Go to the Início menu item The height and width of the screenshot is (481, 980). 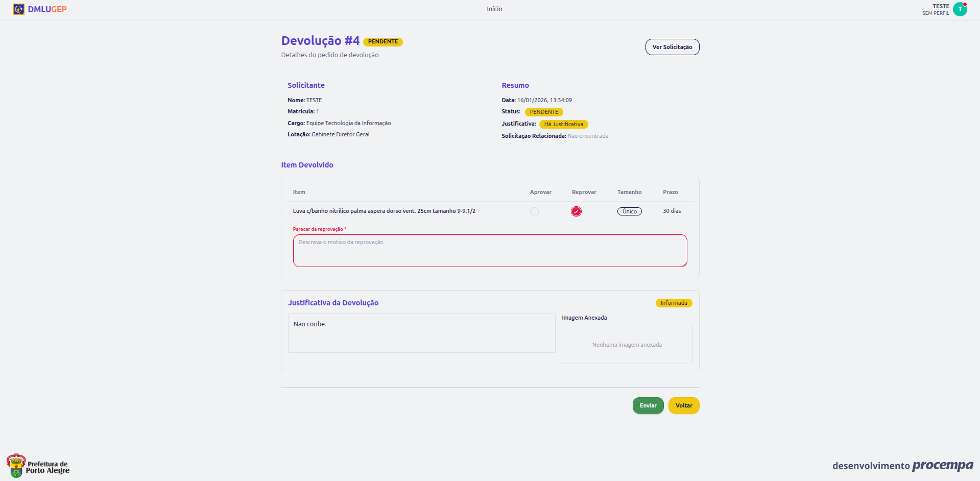coord(494,9)
